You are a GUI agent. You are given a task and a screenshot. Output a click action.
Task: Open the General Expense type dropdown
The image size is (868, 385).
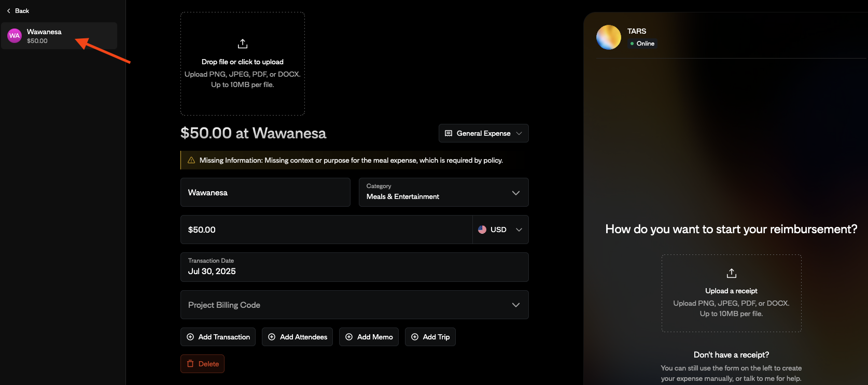483,133
